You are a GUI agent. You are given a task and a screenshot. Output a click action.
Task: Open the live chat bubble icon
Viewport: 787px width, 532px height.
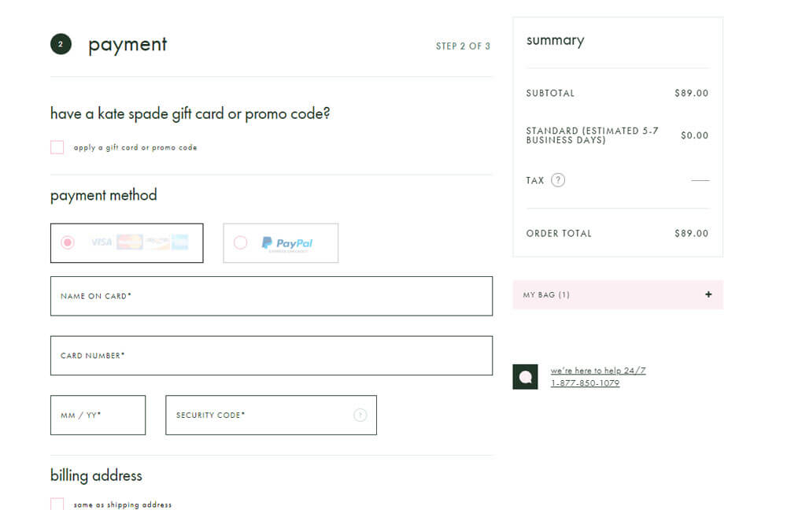click(x=525, y=376)
